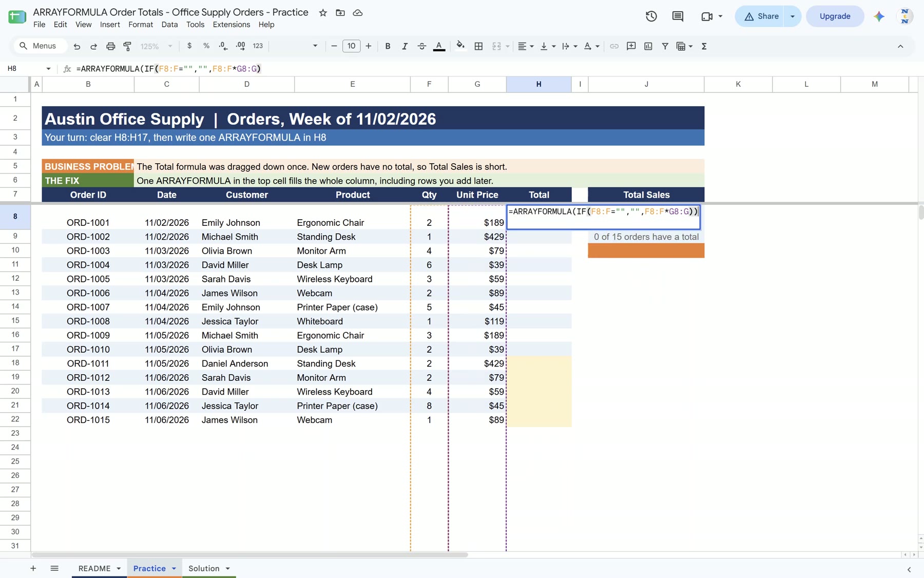The image size is (924, 578).
Task: Format as currency with dollar icon
Action: 189,46
